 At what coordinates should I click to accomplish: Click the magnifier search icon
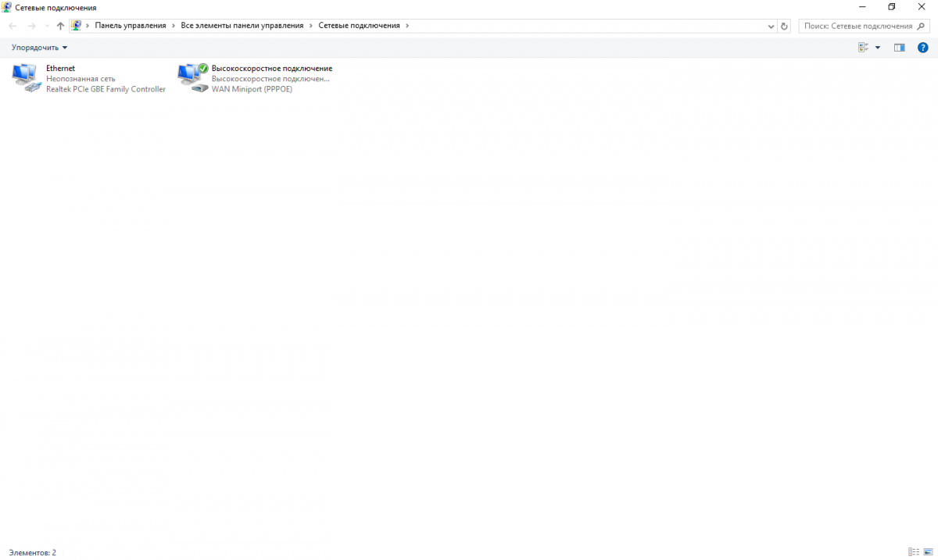(x=922, y=26)
